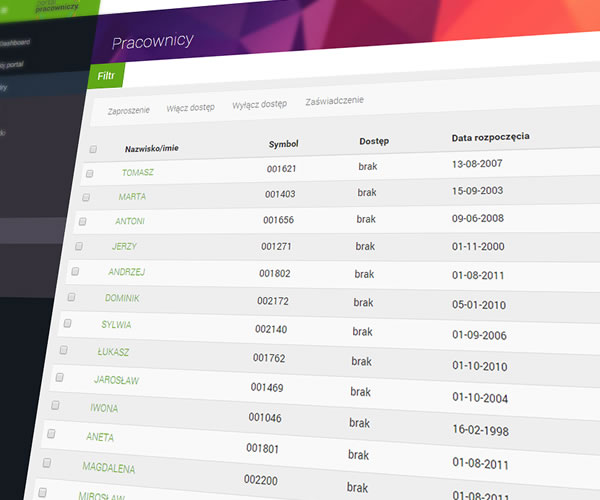Viewport: 600px width, 500px height.
Task: Click start date 16-02-1998
Action: pyautogui.click(x=481, y=430)
